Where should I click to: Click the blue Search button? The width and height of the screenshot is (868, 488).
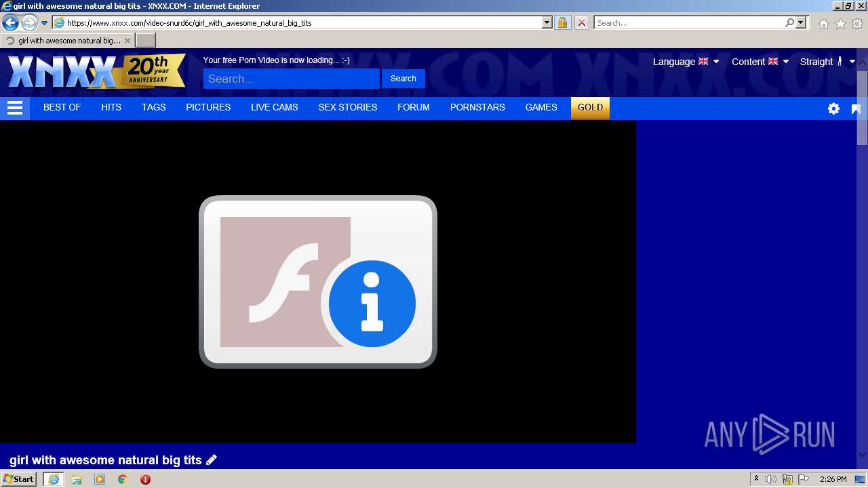403,79
